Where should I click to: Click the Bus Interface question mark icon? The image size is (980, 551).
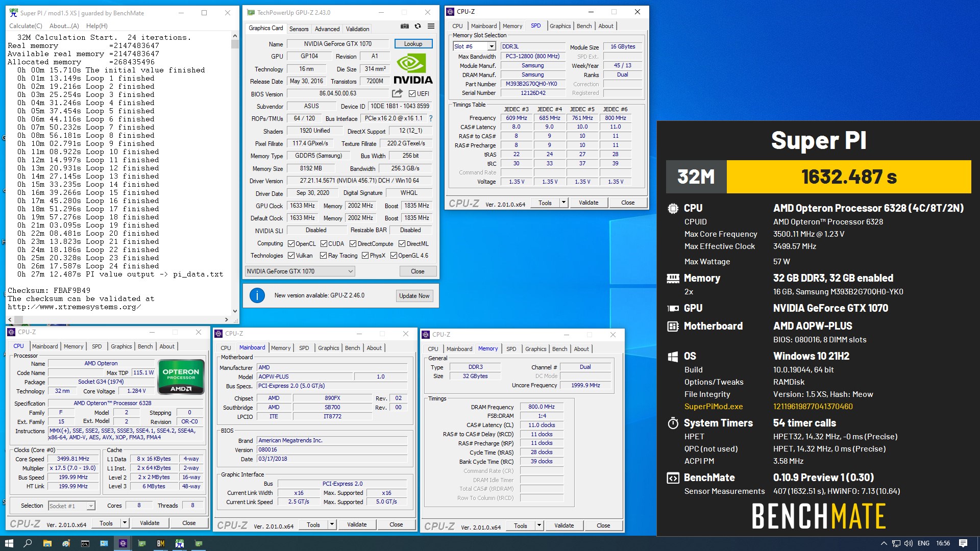[431, 118]
